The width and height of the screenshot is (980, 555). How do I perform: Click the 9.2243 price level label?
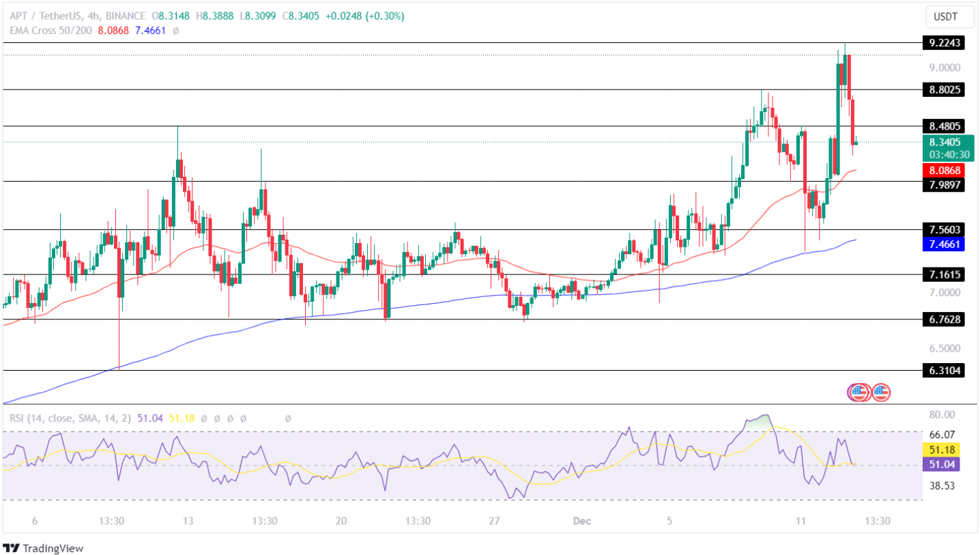(x=945, y=43)
